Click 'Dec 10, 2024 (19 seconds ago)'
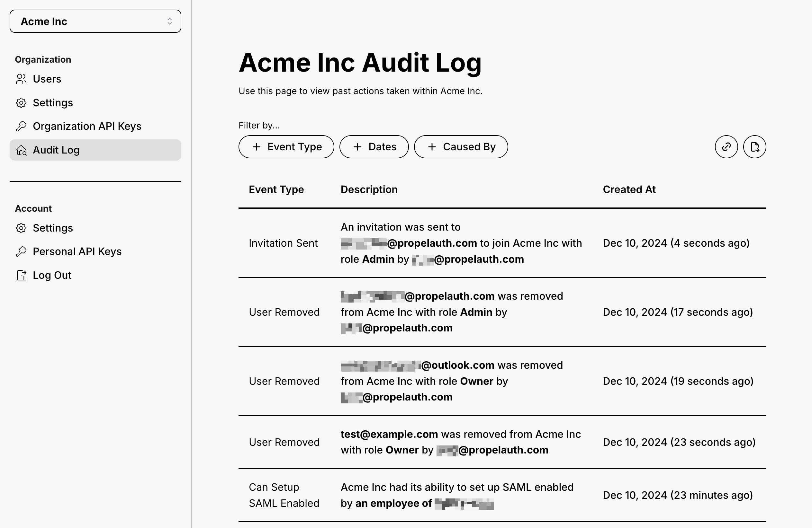This screenshot has height=528, width=812. [678, 381]
